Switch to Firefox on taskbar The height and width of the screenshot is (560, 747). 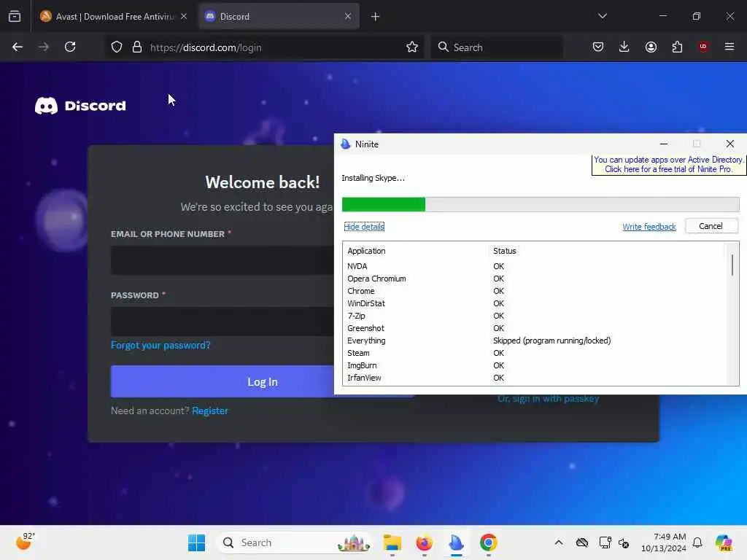coord(424,542)
